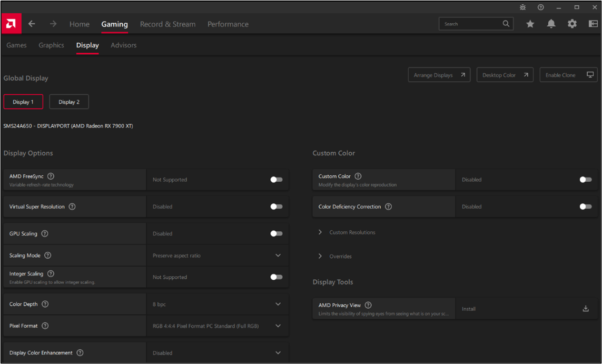
Task: Open Display Color Enhancement dropdown
Action: (218, 353)
